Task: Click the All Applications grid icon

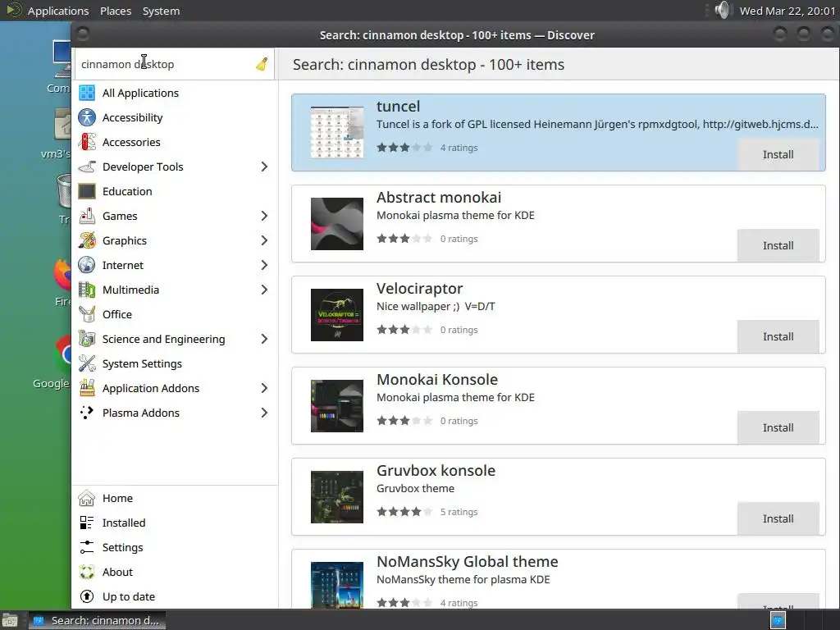Action: click(x=87, y=93)
